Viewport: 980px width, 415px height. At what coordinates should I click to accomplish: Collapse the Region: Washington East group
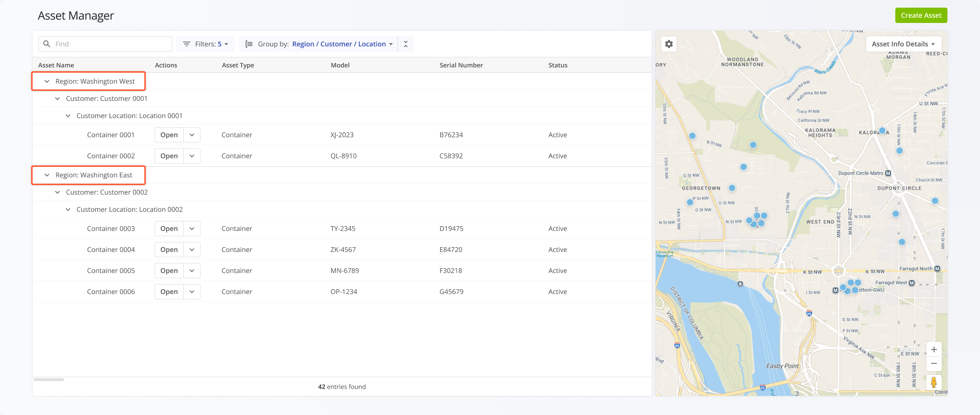pos(47,175)
